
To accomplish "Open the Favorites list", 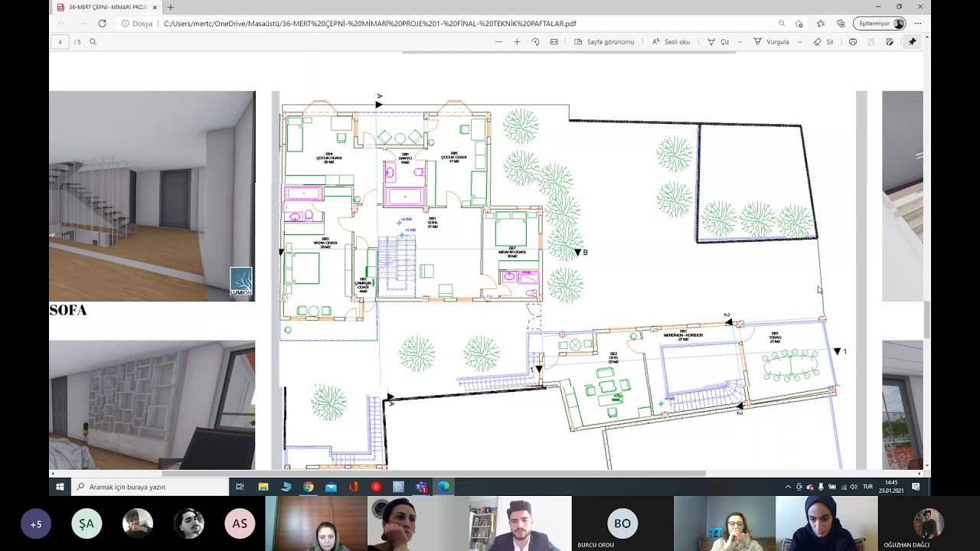I will (821, 24).
